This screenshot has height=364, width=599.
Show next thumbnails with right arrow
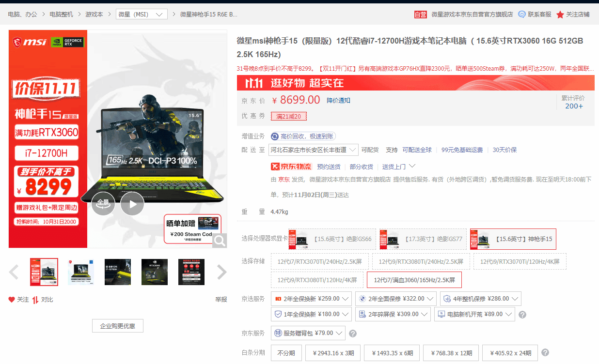[x=222, y=272]
